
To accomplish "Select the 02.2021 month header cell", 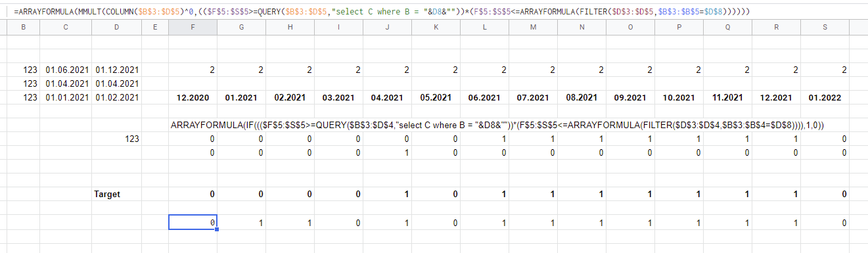I will pos(290,97).
